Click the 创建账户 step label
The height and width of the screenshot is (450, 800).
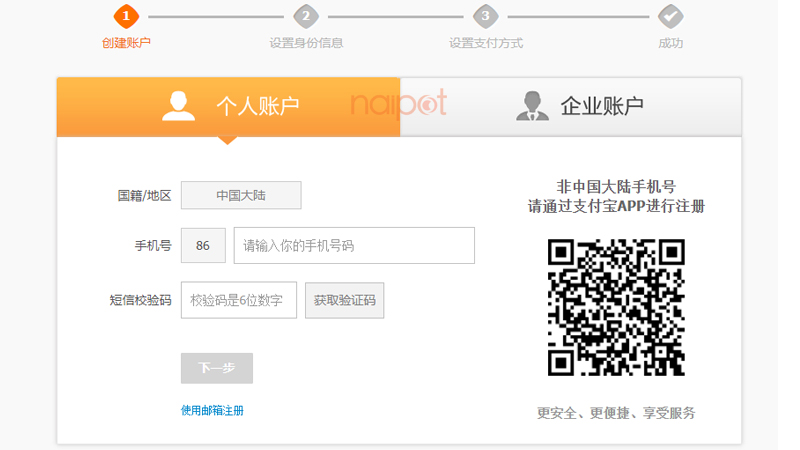point(126,43)
